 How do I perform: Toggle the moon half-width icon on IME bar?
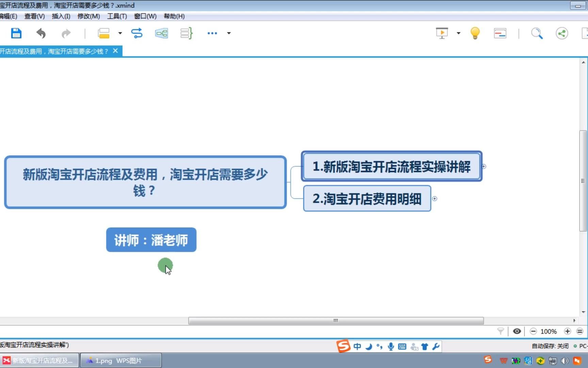(369, 347)
